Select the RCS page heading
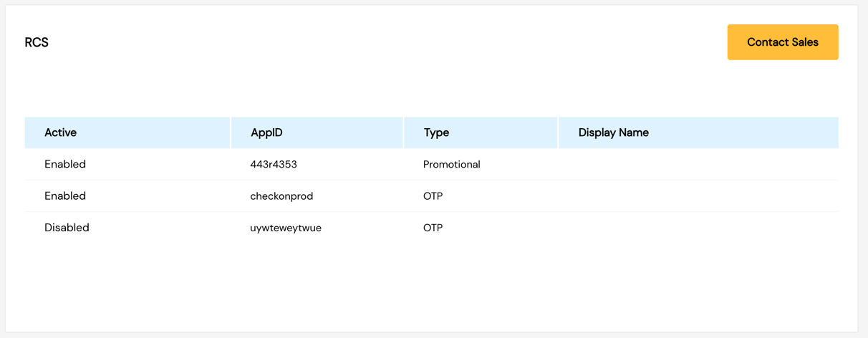 click(37, 42)
